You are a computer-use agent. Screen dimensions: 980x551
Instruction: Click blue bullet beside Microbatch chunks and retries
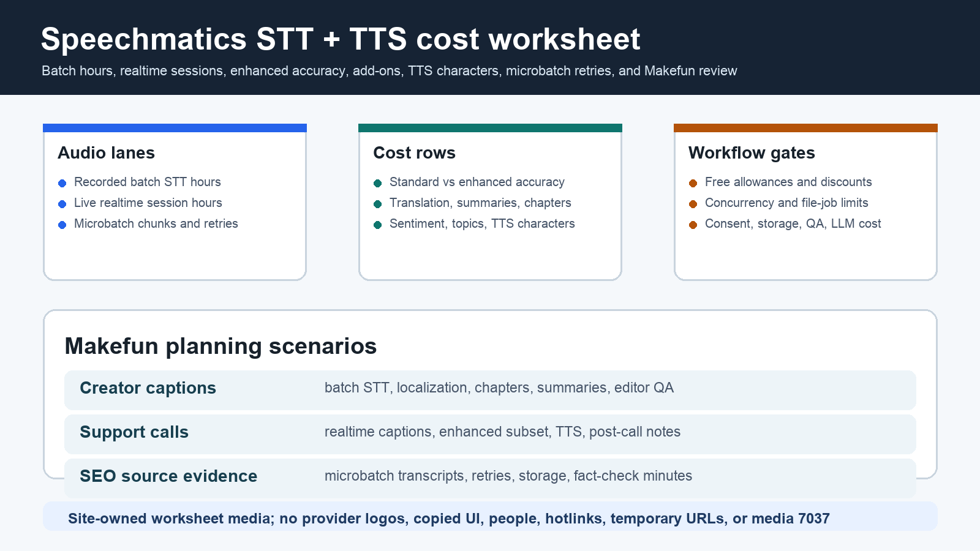tap(62, 225)
